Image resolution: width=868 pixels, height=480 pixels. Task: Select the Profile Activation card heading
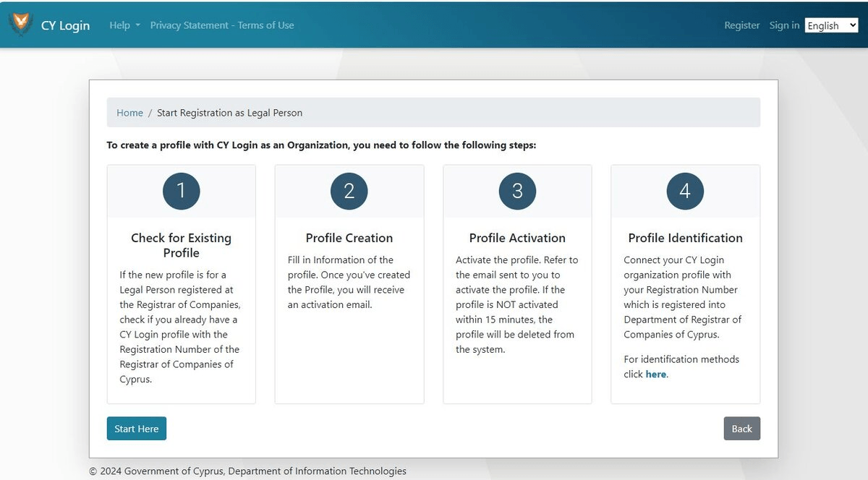[517, 238]
